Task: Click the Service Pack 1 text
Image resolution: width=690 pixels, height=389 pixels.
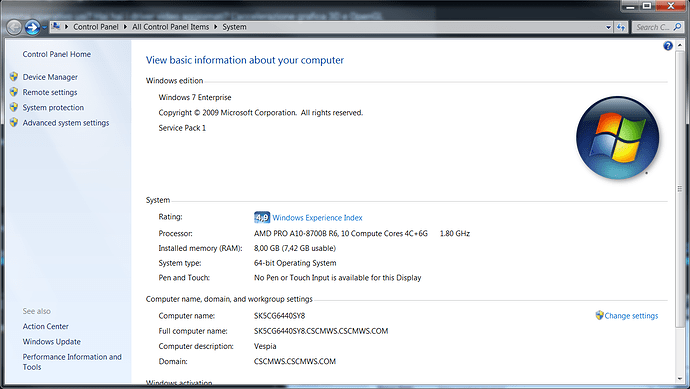Action: pos(182,128)
